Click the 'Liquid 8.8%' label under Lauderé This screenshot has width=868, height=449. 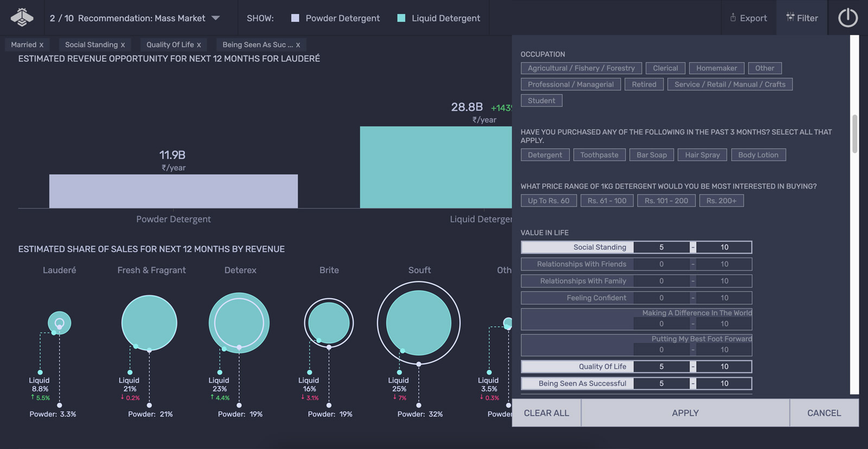[x=40, y=384]
